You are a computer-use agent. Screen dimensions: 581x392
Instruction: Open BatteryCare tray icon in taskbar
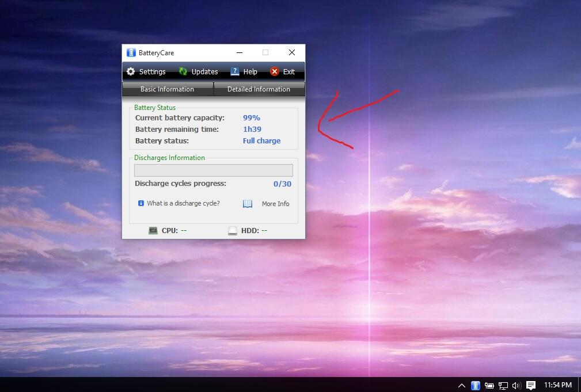click(x=476, y=385)
